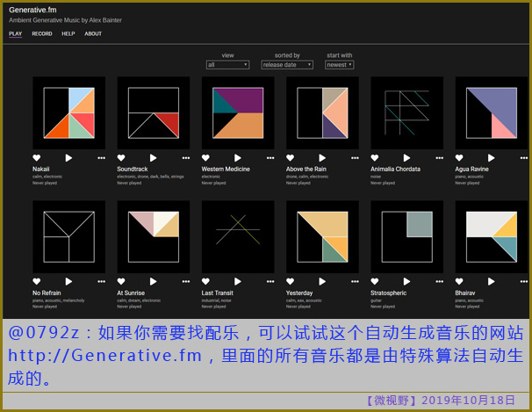532x412 pixels.
Task: Play Agua Ravine
Action: [x=492, y=158]
